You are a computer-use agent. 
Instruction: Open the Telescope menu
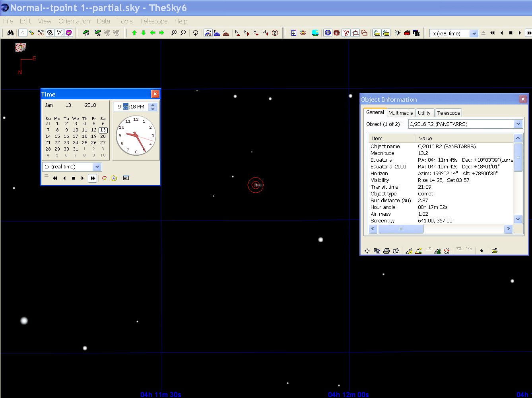[x=153, y=21]
